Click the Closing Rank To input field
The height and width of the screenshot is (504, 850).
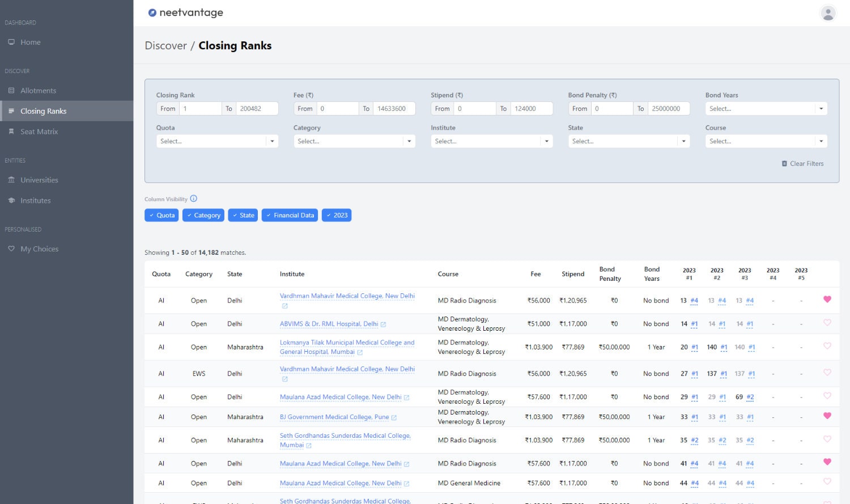256,109
